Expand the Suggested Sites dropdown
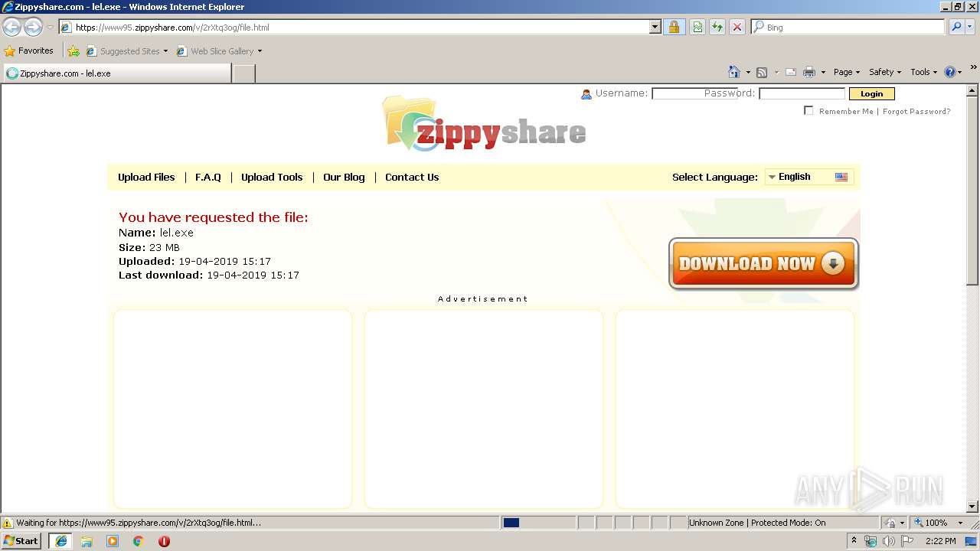 165,51
